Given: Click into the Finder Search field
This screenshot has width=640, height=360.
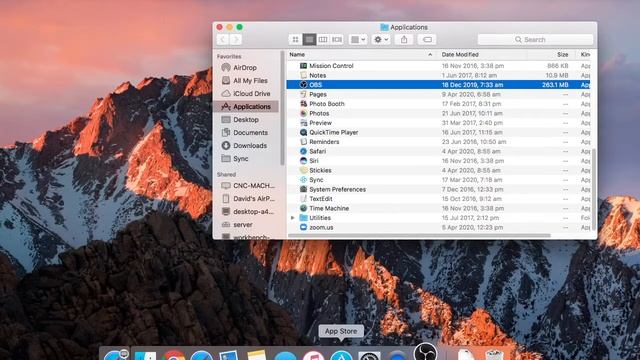Looking at the screenshot, I should 535,40.
